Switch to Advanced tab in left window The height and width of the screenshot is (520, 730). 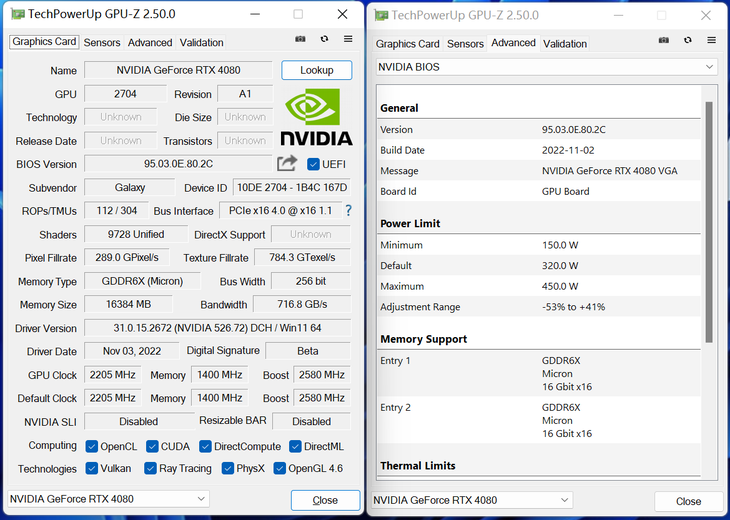coord(150,42)
